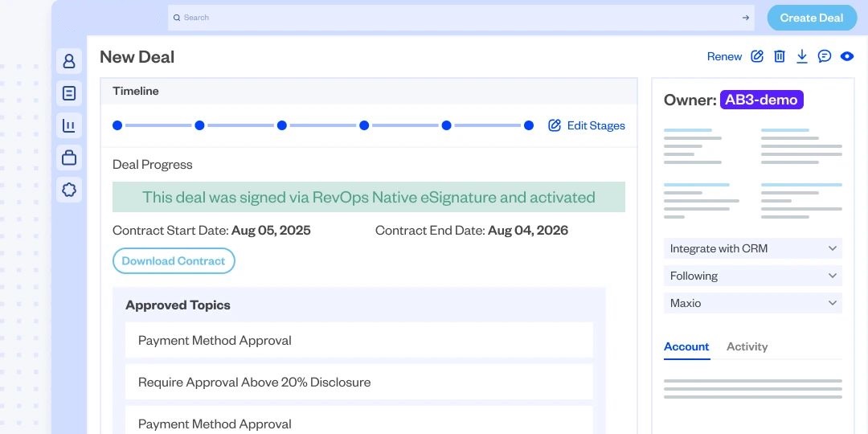Click the Download Contract button
Viewport: 868px width, 434px height.
174,261
